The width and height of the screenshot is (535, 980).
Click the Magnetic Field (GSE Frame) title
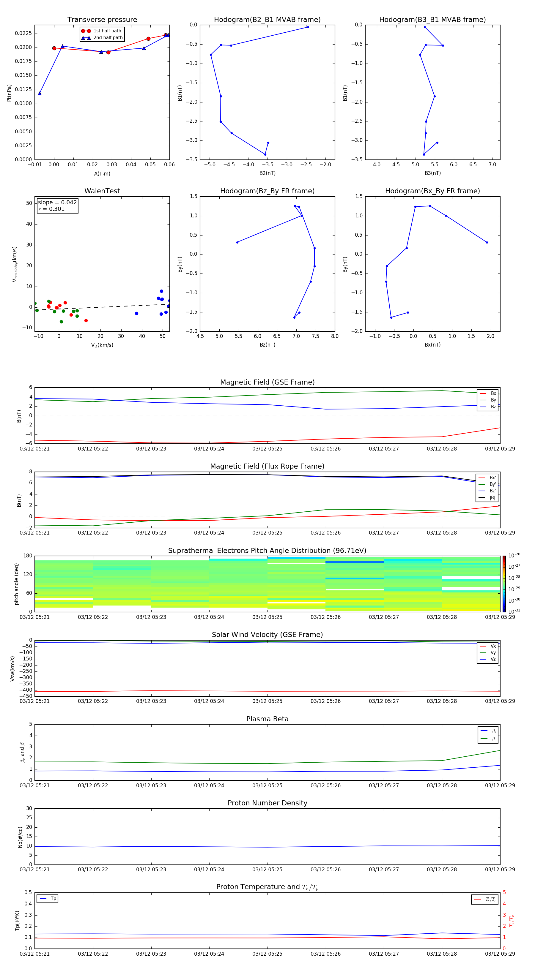pyautogui.click(x=267, y=382)
